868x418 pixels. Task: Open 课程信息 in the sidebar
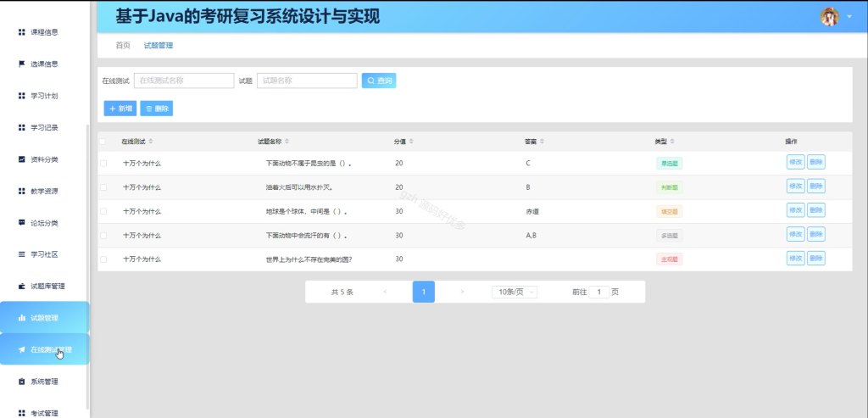tap(44, 32)
